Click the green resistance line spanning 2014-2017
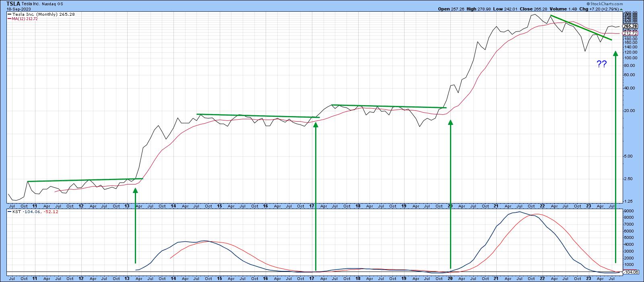This screenshot has width=644, height=282. pyautogui.click(x=258, y=116)
